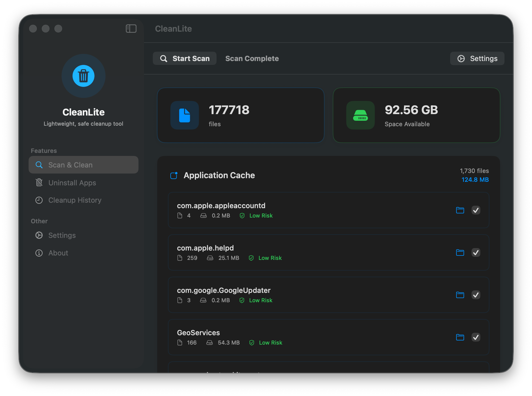Screen dimensions: 532x396
Task: Open the About section from sidebar
Action: 58,253
